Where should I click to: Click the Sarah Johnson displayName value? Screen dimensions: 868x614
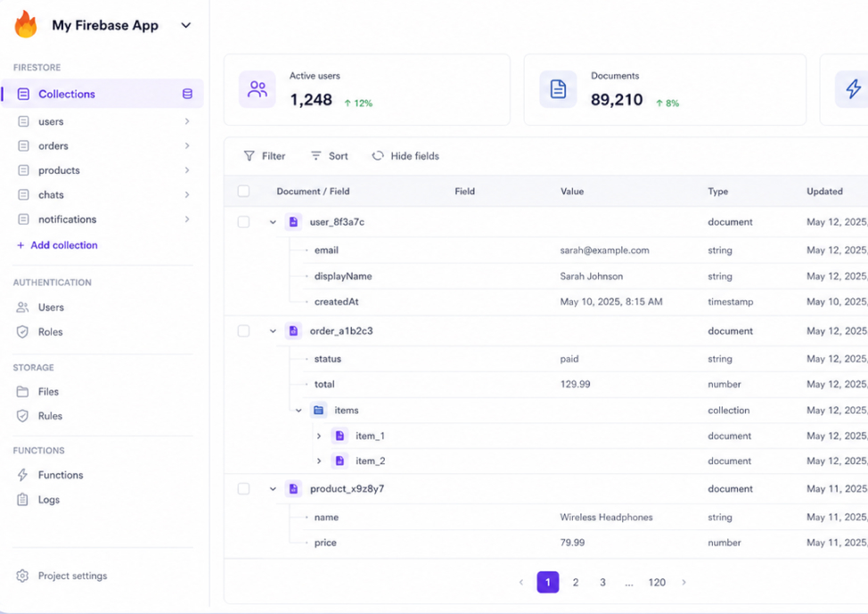(591, 276)
